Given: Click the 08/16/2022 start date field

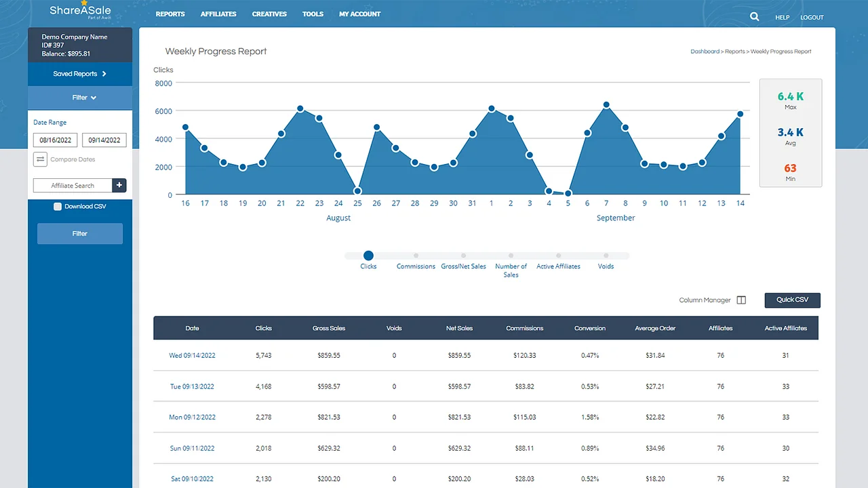Looking at the screenshot, I should click(x=55, y=140).
